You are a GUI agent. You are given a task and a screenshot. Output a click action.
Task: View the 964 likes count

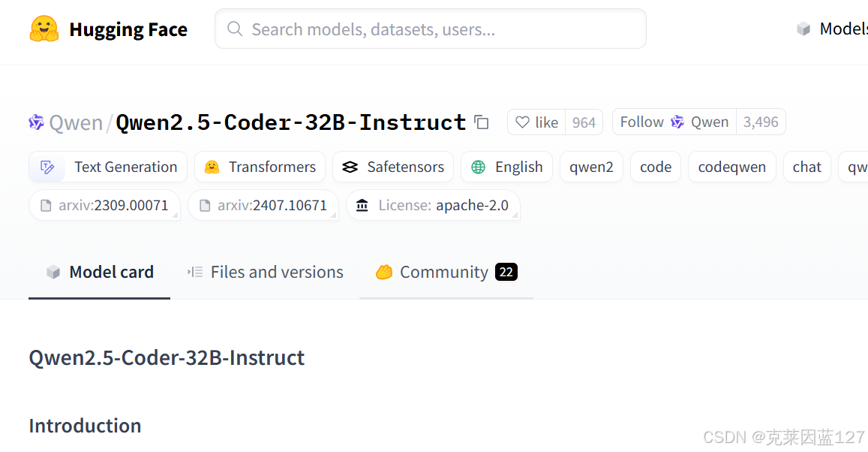(584, 122)
